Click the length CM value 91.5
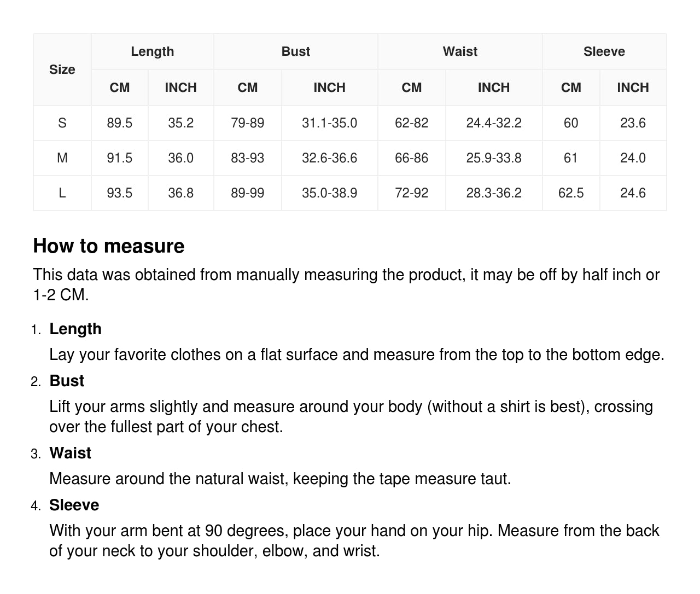Image resolution: width=700 pixels, height=594 pixels. (119, 158)
